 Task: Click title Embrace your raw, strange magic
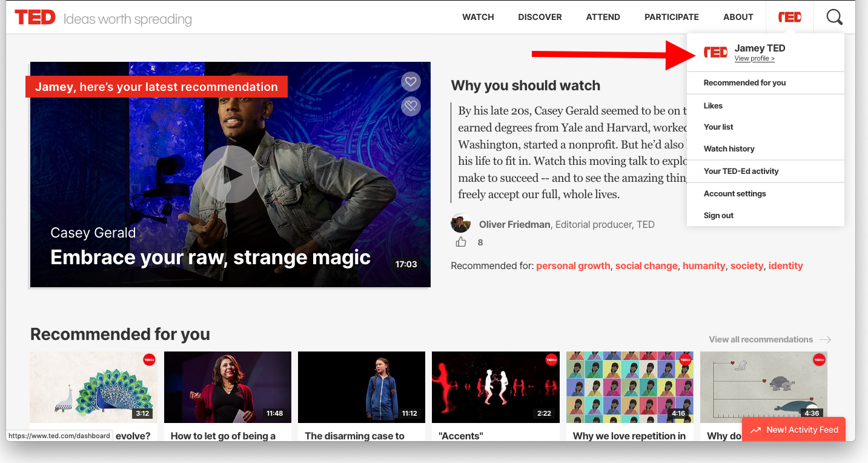(210, 257)
